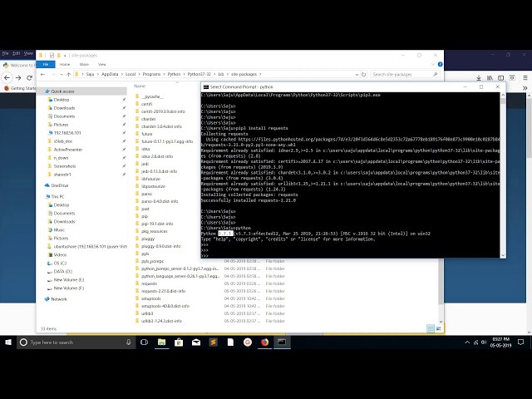Switch Explorer to details view icon
Image resolution: width=532 pixels, height=399 pixels.
[431, 328]
